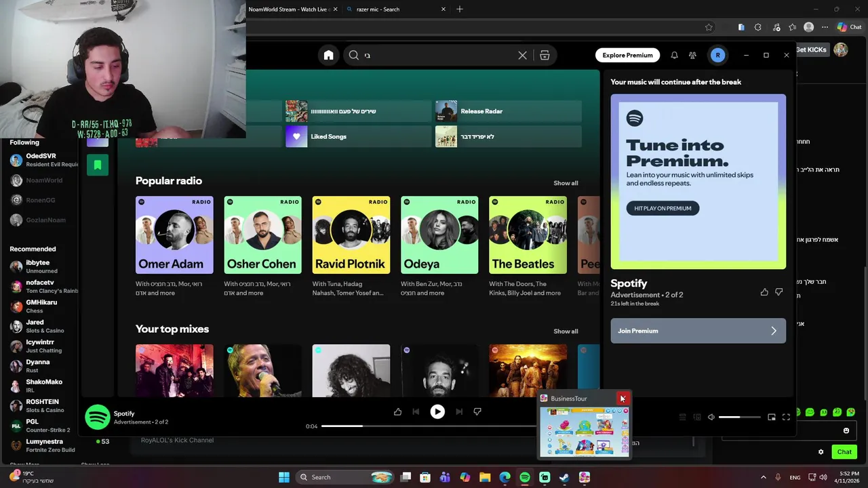Go to Spotify Home via house icon

click(328, 56)
